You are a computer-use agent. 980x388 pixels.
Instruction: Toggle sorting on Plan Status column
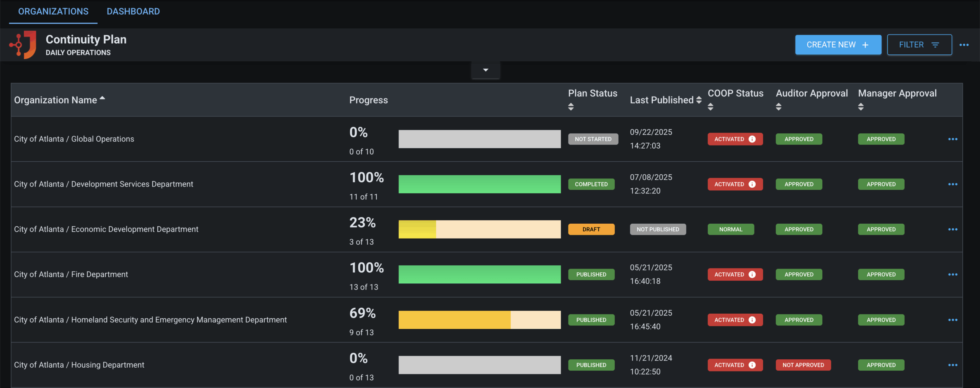click(x=571, y=107)
